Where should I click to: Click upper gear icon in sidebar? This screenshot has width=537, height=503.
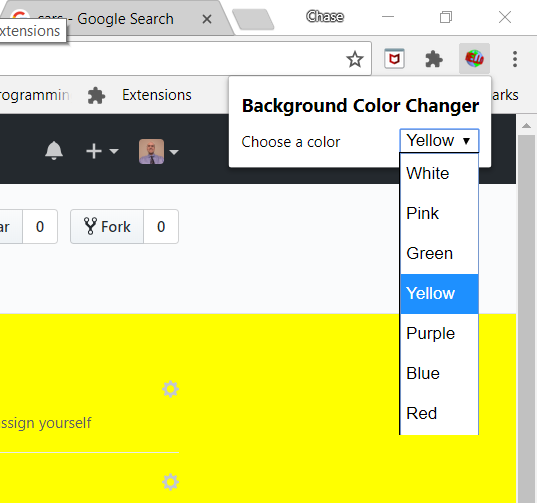pos(170,389)
